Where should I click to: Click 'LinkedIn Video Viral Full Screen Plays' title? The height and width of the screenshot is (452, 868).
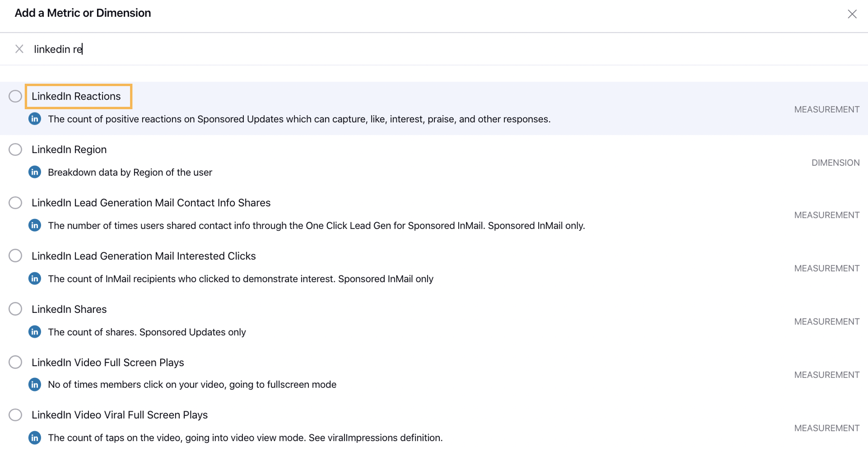(x=120, y=415)
